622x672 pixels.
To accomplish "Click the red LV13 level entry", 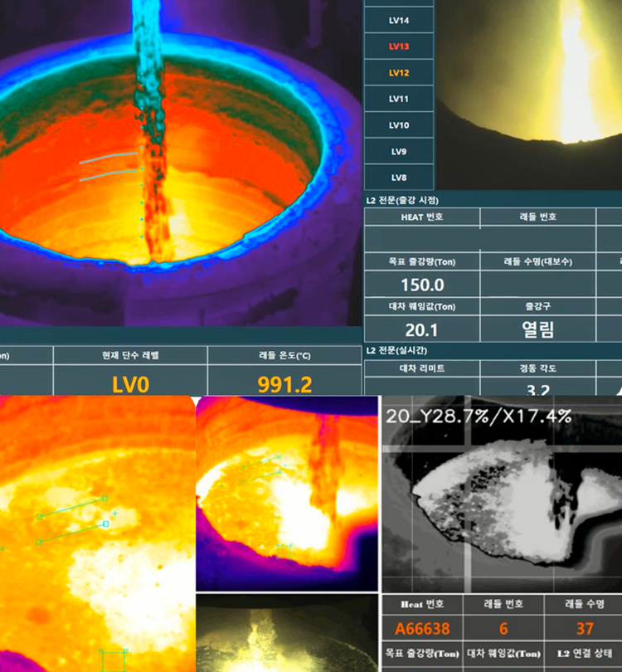I will pos(399,46).
